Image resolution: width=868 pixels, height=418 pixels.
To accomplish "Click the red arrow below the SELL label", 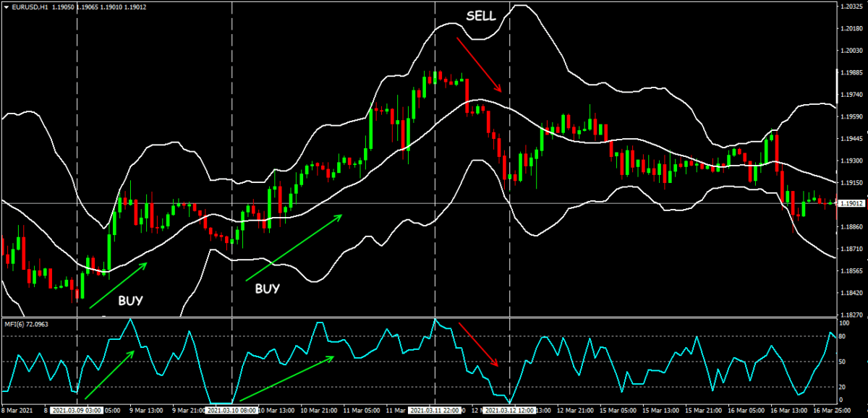I will tap(479, 65).
